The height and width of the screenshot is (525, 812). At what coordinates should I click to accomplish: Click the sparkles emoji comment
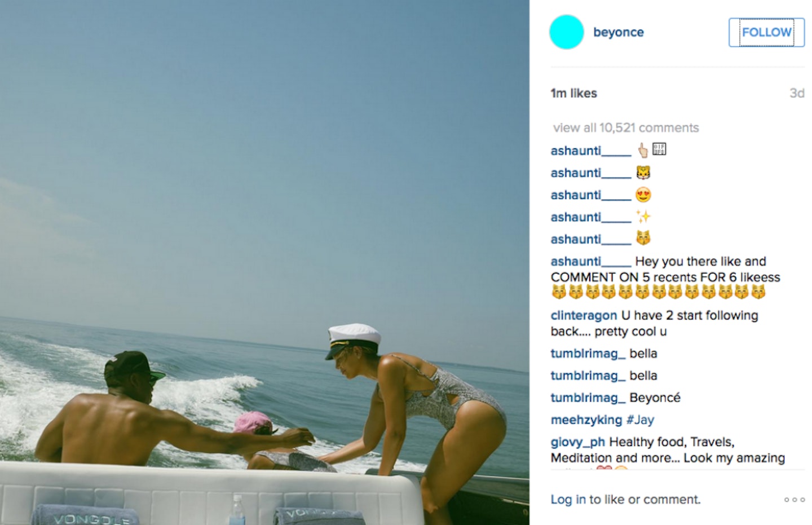643,217
